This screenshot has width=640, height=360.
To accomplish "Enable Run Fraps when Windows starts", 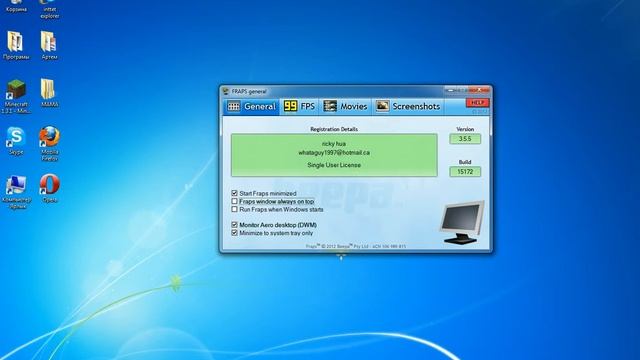I will 234,209.
